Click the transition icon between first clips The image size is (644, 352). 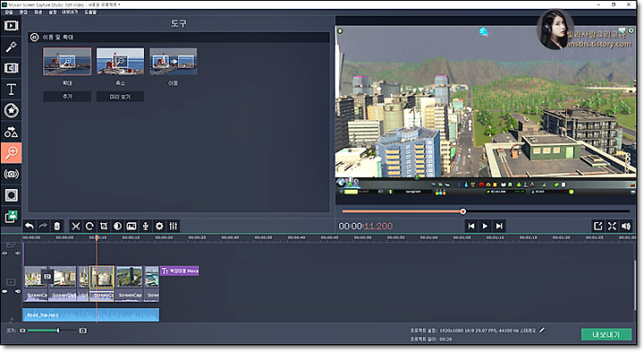pyautogui.click(x=47, y=277)
